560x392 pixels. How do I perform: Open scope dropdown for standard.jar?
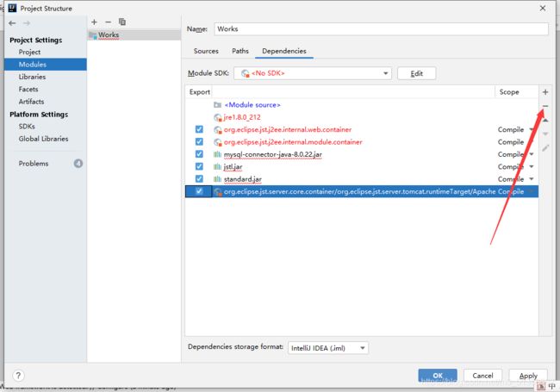tap(532, 179)
